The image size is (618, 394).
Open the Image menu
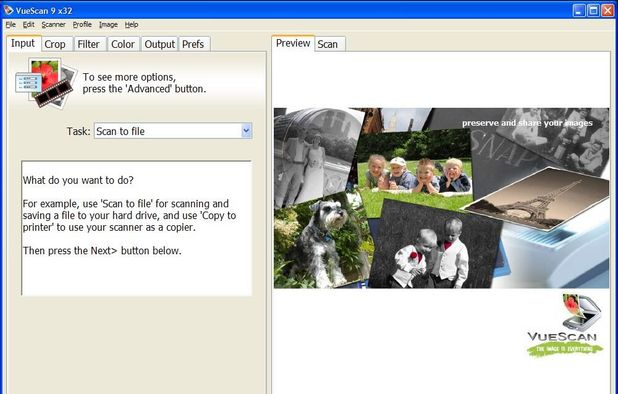pos(108,24)
